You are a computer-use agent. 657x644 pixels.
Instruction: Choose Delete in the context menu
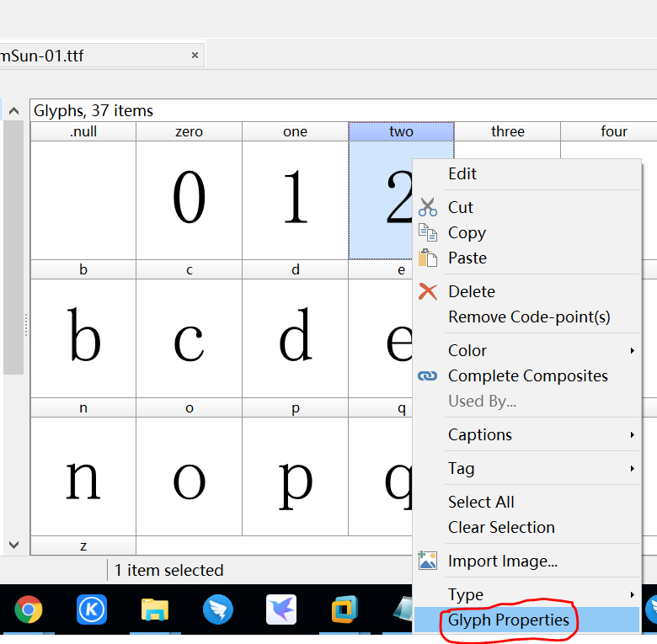tap(527, 292)
